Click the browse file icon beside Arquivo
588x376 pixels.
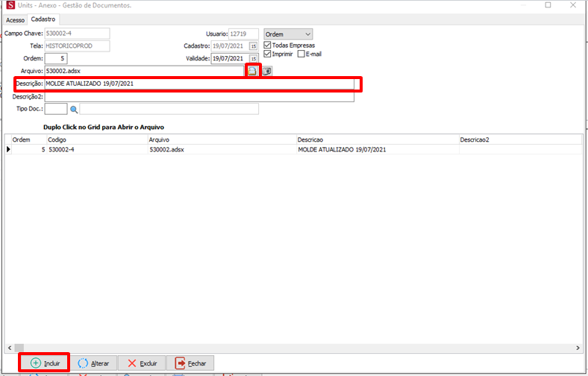[252, 71]
